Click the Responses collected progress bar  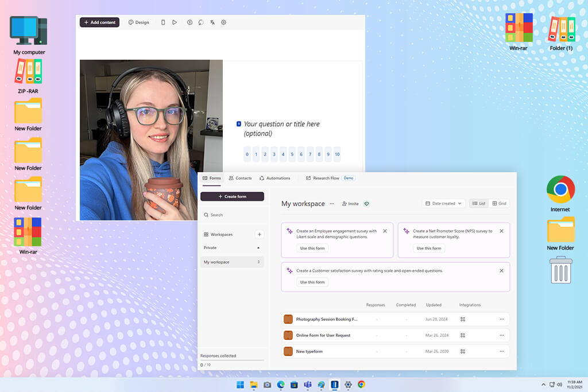pos(232,360)
